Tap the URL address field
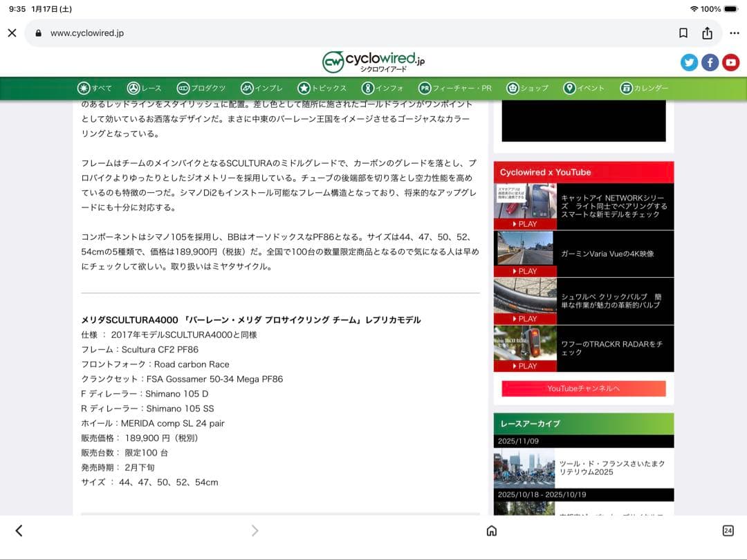This screenshot has width=747, height=560. [x=346, y=33]
